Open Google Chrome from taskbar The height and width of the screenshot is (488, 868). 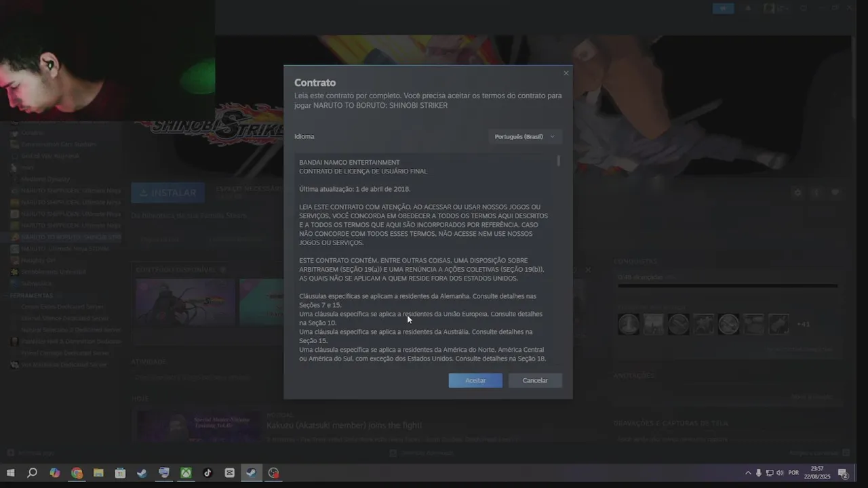point(77,473)
